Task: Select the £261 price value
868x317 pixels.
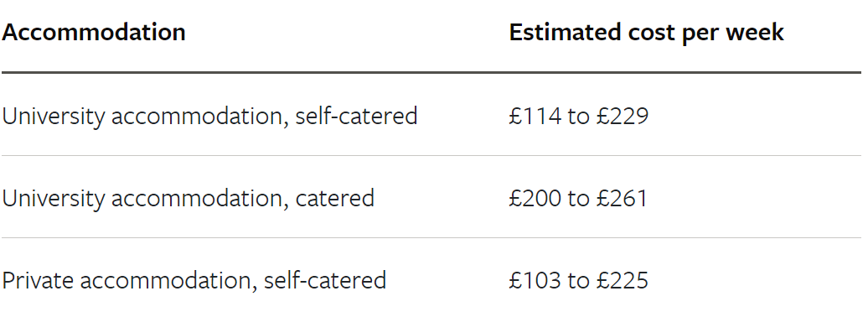Action: point(622,199)
